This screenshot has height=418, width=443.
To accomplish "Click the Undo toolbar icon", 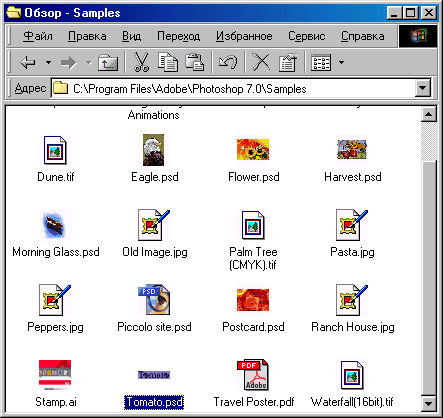I will pyautogui.click(x=228, y=62).
